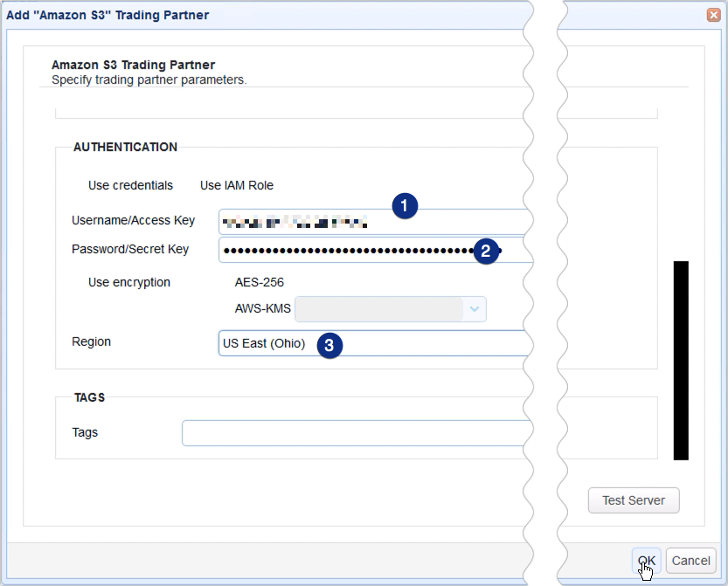Choose AWS-KMS as the encryption method
This screenshot has width=728, height=586.
[x=262, y=308]
